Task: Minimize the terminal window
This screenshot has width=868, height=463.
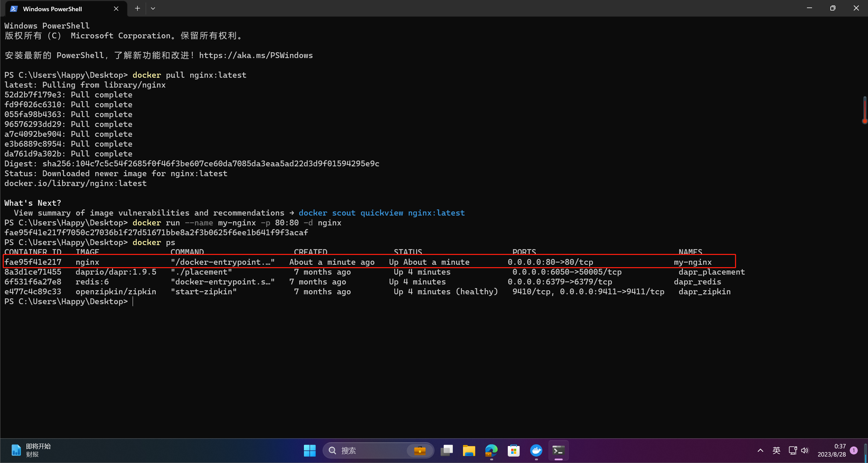Action: tap(809, 8)
